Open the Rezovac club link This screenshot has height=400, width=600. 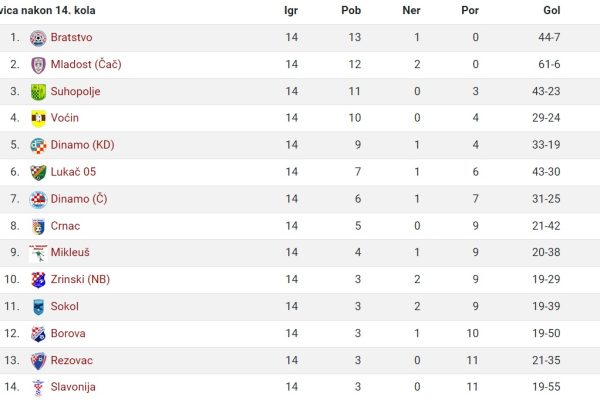tap(72, 360)
